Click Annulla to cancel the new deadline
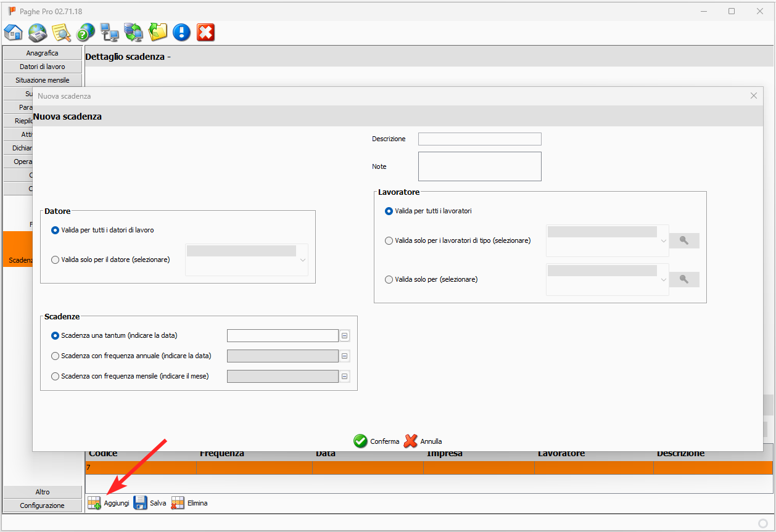 (x=423, y=441)
